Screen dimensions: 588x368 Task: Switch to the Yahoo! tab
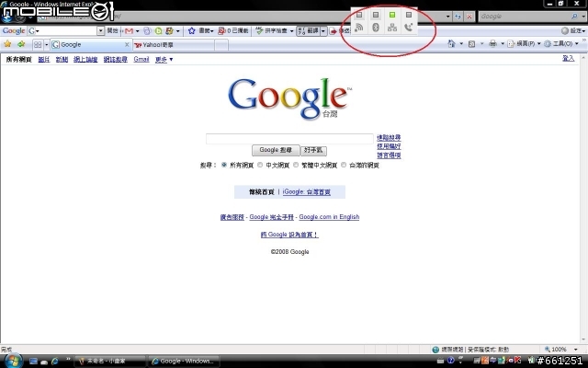pos(174,45)
